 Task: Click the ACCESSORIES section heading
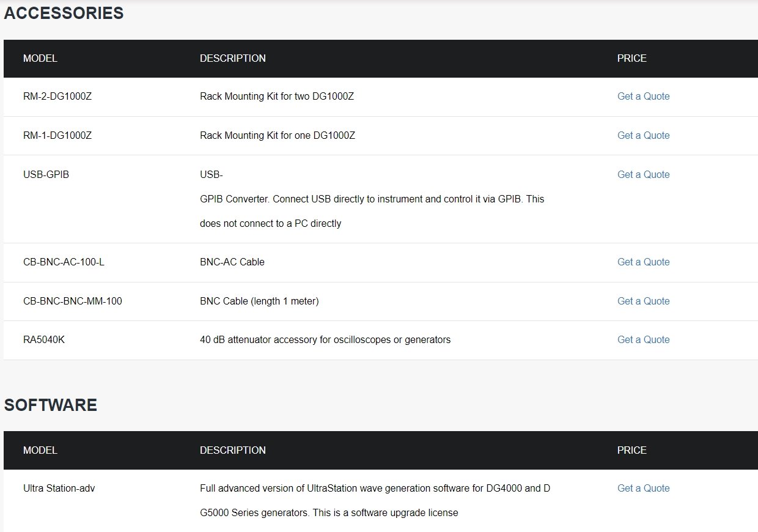tap(64, 13)
